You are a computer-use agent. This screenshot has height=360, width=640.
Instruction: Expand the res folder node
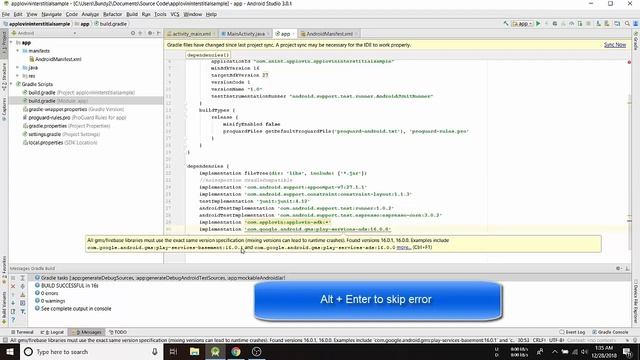click(x=18, y=76)
